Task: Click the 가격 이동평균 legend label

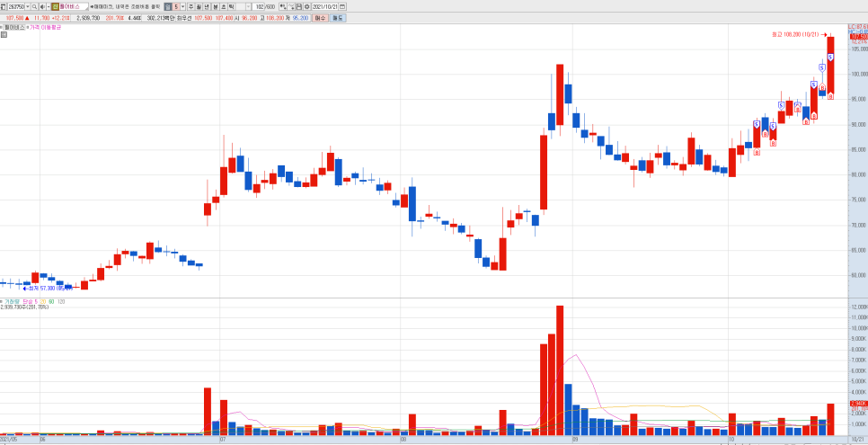Action: pos(45,27)
